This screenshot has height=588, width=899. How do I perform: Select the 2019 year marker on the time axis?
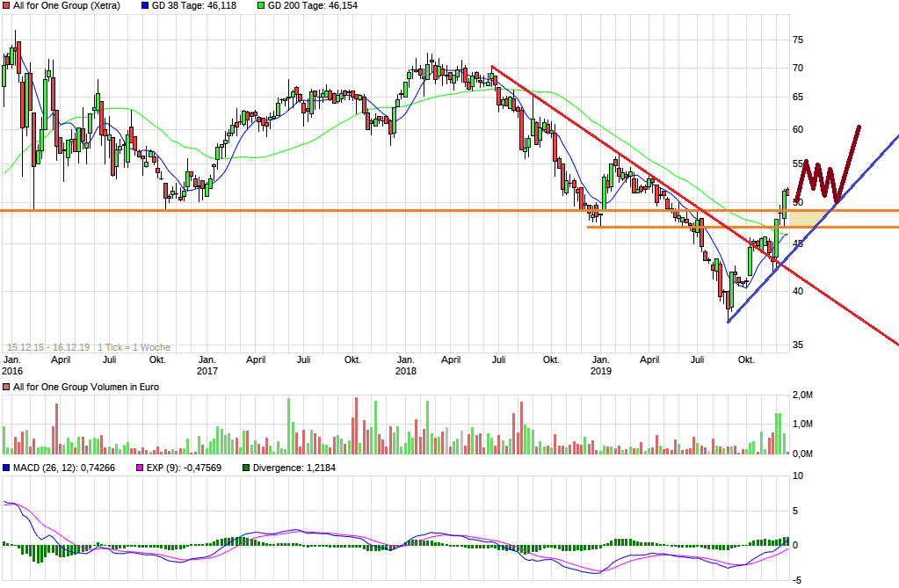pos(600,371)
